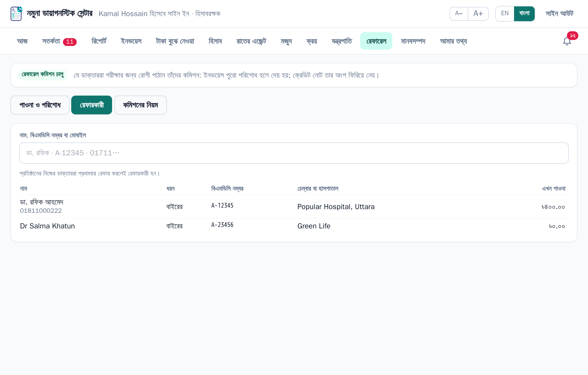Select the ক্রয় tab
This screenshot has width=588, height=375.
[x=312, y=41]
